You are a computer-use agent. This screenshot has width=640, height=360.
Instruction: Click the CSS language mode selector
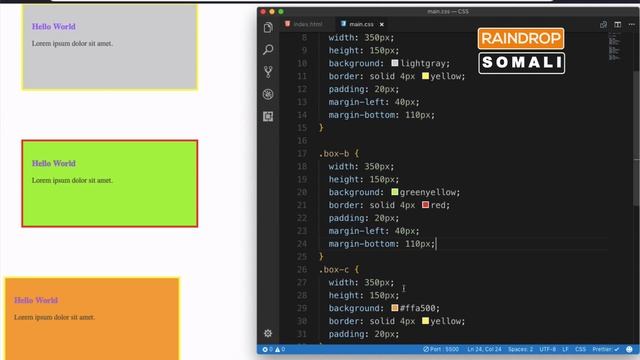(580, 349)
